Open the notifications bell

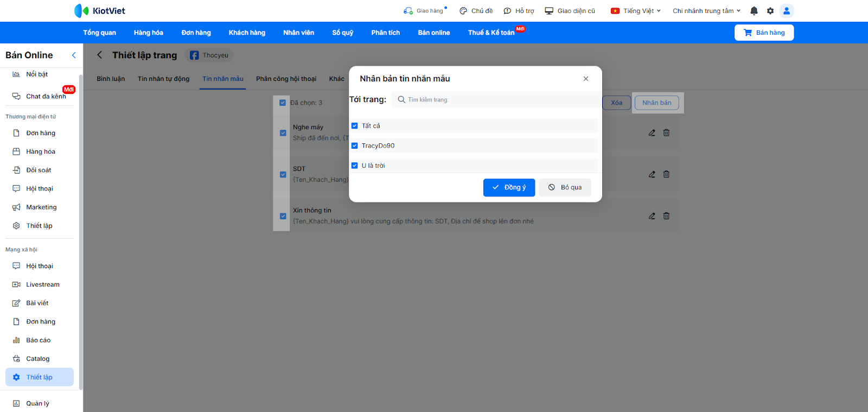tap(754, 11)
